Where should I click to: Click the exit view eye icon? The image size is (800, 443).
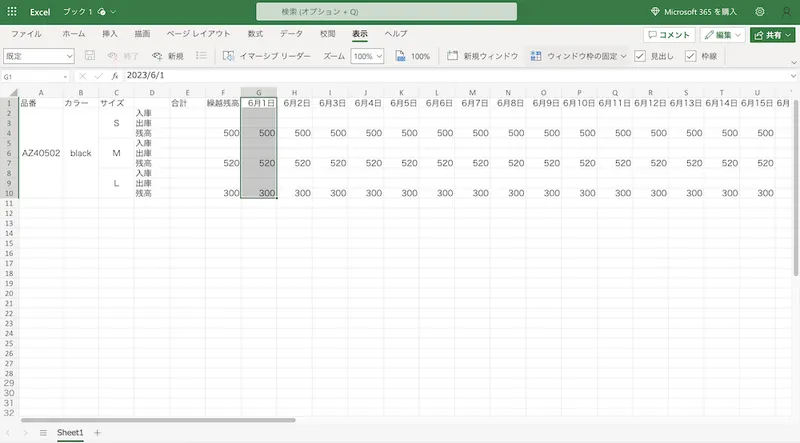point(112,56)
